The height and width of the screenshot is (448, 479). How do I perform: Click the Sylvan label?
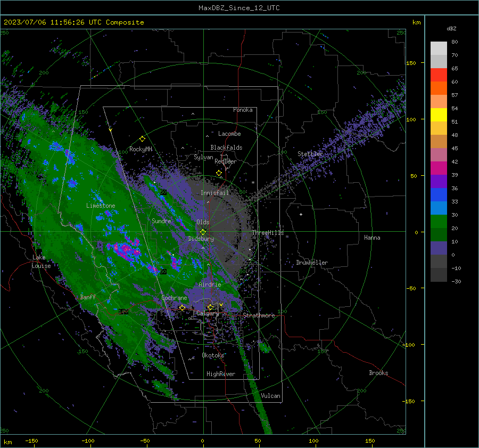(203, 157)
